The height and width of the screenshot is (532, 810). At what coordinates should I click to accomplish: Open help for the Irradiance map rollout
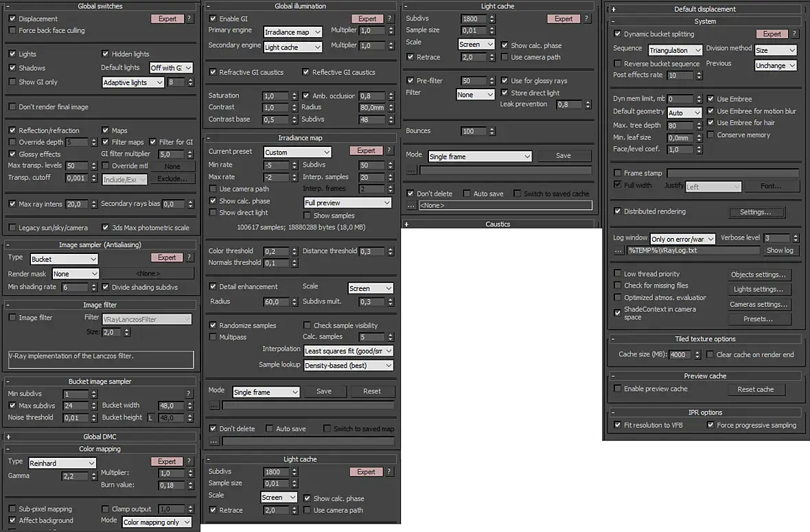pos(389,151)
